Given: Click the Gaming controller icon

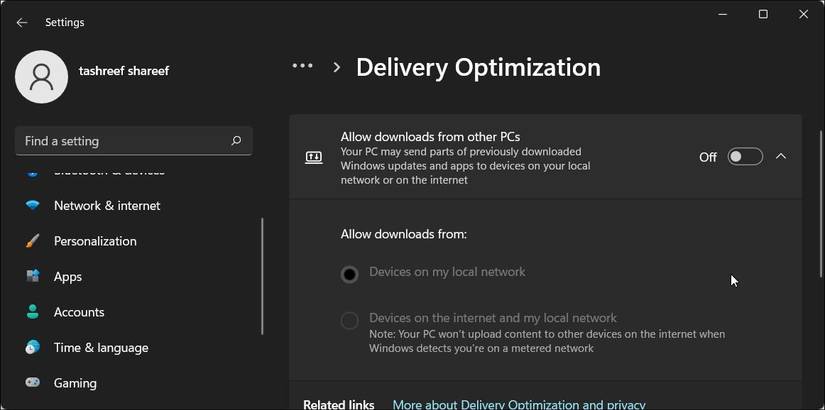Looking at the screenshot, I should click(33, 383).
